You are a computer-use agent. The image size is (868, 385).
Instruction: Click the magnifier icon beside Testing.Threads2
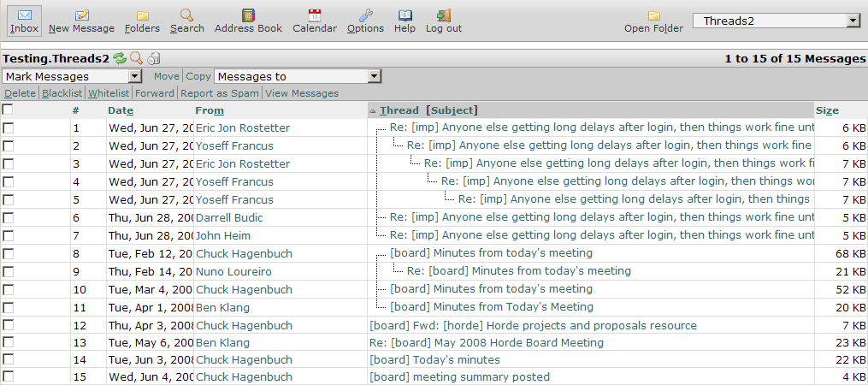pos(136,58)
